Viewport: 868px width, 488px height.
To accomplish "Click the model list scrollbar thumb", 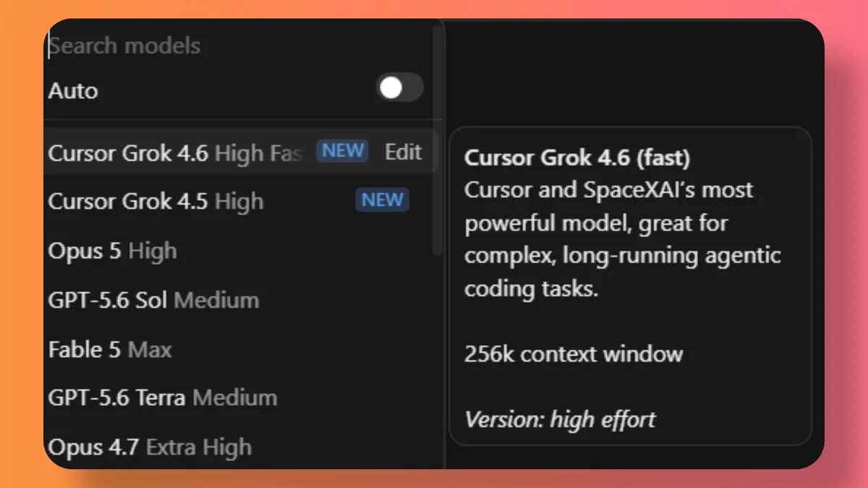I will (x=437, y=140).
